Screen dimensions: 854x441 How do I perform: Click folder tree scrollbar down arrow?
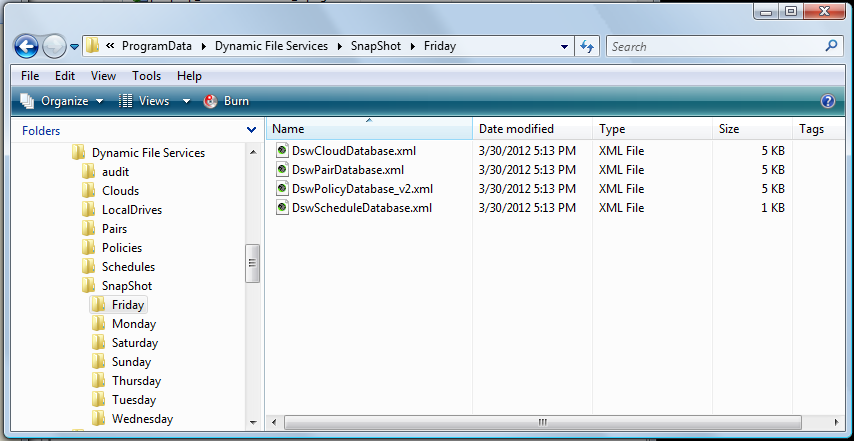point(253,422)
